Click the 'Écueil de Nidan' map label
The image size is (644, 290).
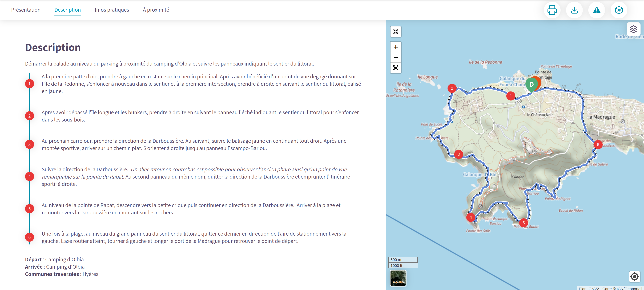571,211
